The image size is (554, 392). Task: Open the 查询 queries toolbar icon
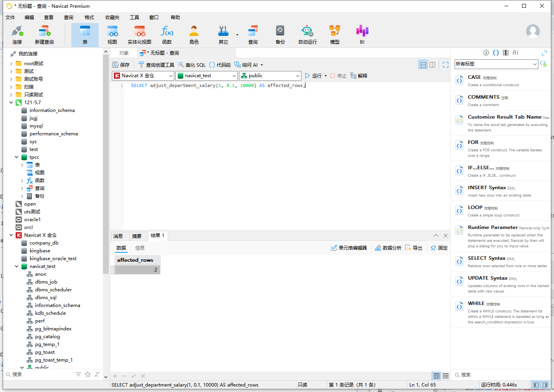pos(253,35)
